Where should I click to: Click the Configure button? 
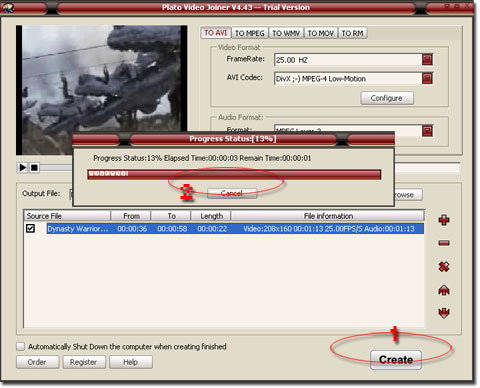(x=387, y=98)
